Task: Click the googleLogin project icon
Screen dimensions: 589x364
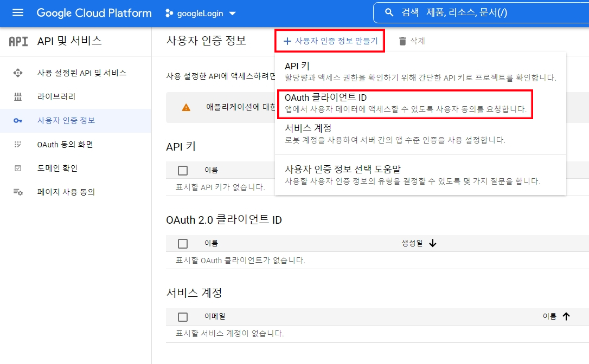Action: point(169,13)
